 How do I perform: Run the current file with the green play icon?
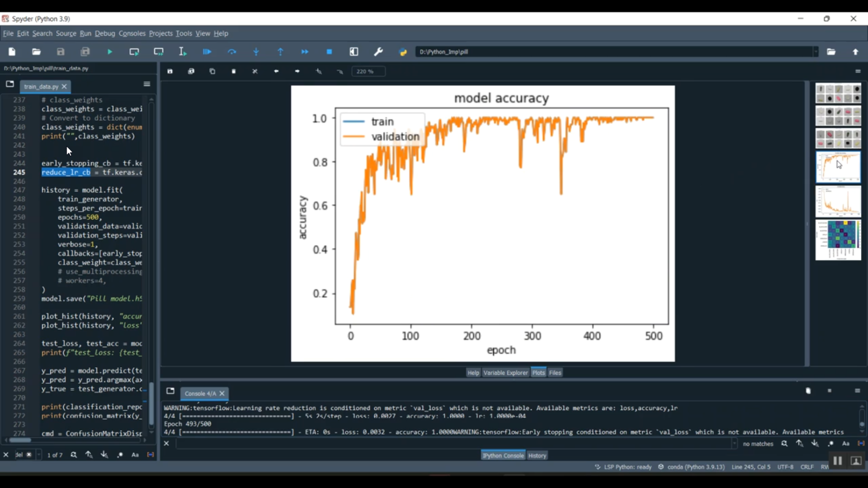(109, 52)
